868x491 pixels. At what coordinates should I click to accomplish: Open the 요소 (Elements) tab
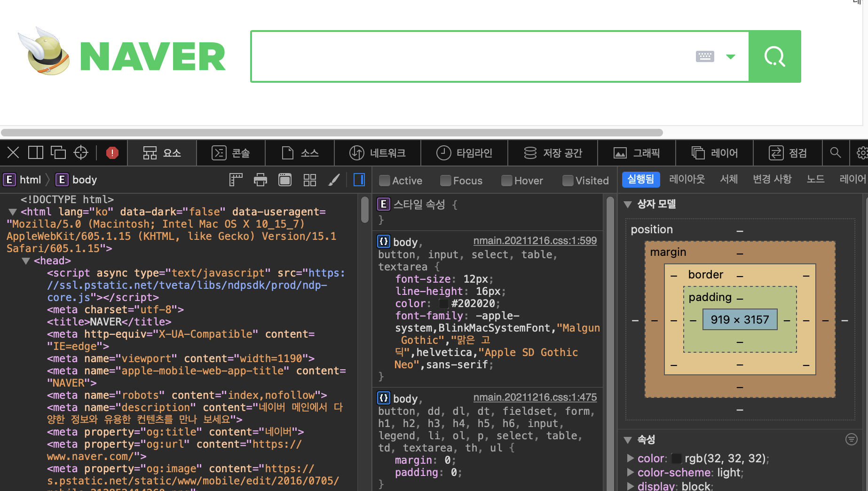click(162, 153)
